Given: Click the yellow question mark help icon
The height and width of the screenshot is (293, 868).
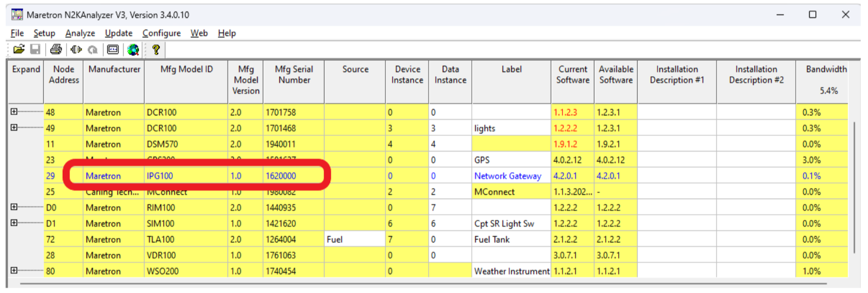Looking at the screenshot, I should (x=156, y=49).
